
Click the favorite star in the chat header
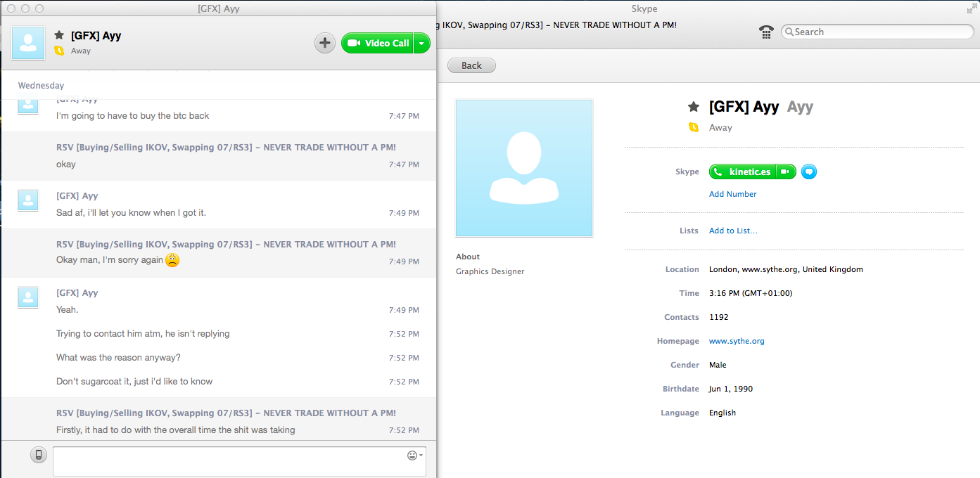click(60, 35)
